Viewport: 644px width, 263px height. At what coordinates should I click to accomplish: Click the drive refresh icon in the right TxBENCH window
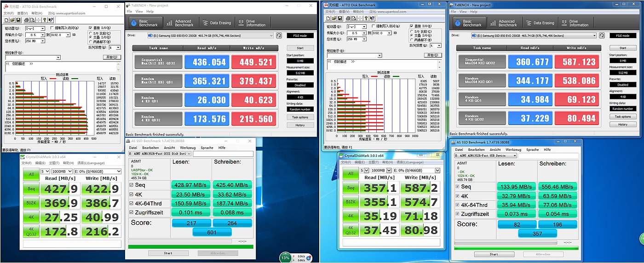point(602,35)
